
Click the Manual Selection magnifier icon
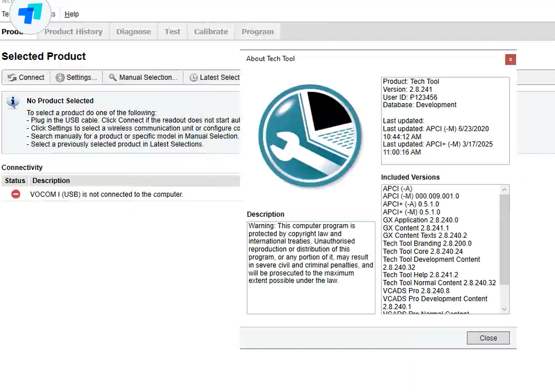[113, 77]
